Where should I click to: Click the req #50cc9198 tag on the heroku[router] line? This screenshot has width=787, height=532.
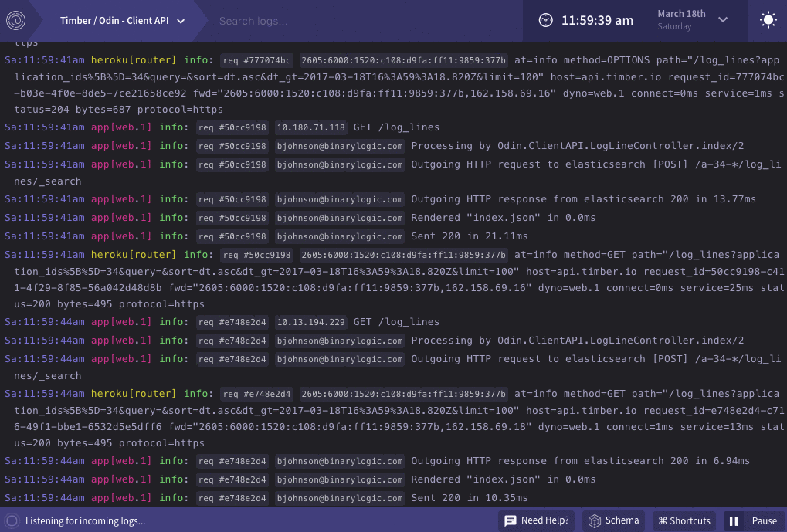[x=257, y=255]
